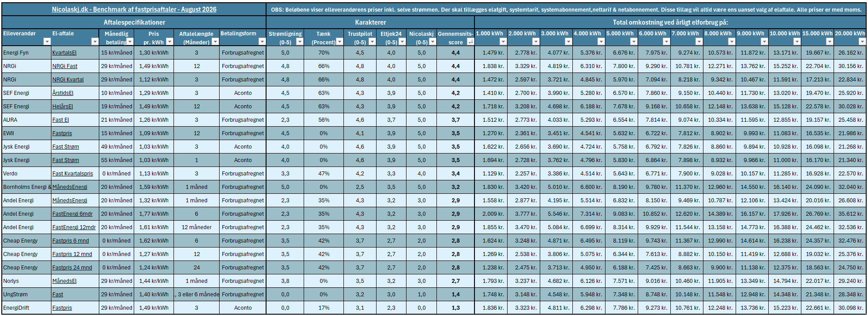The width and height of the screenshot is (868, 316).
Task: Open Cheap Energy's Fastpris 24 mnd link
Action: 72,268
